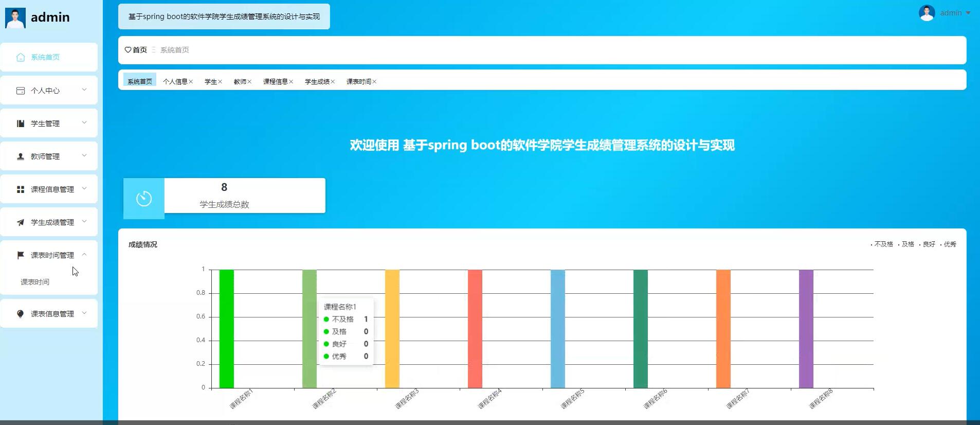The image size is (980, 425).
Task: Toggle the 及格 legend series
Action: (x=906, y=244)
